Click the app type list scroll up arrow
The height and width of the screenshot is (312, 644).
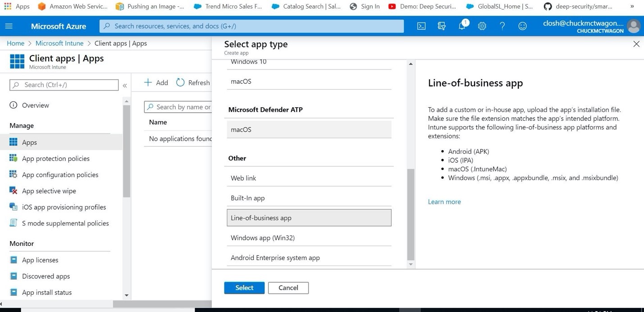point(411,64)
